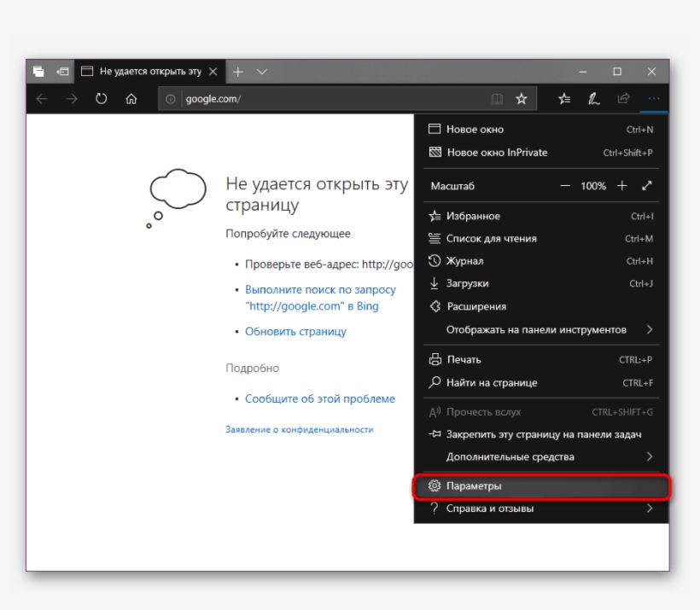Enter full screen via zoom arrows icon
700x610 pixels.
tap(647, 186)
